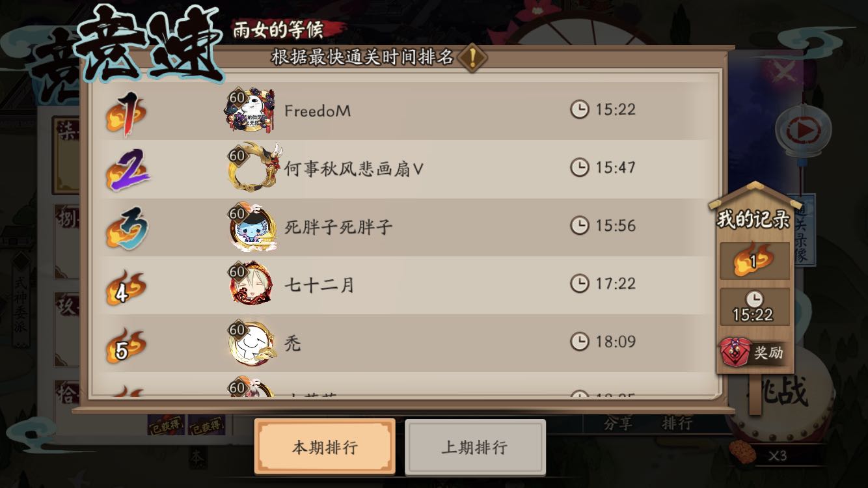868x488 pixels.
Task: Click the third-place flame rank icon
Action: [128, 228]
